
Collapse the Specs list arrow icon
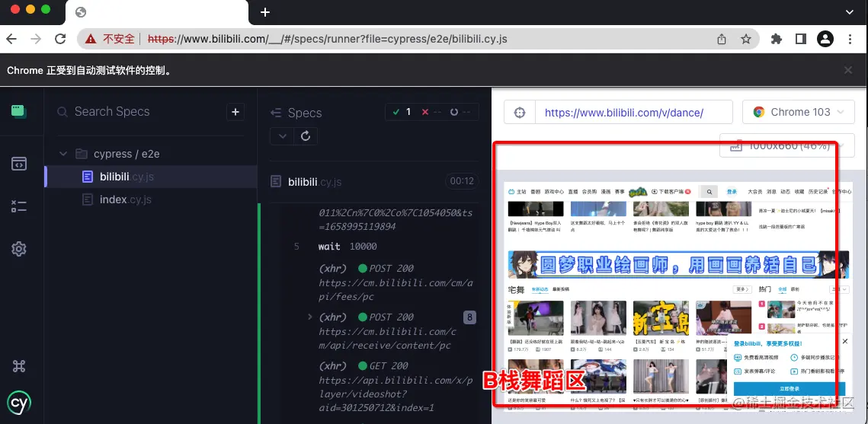pos(275,113)
